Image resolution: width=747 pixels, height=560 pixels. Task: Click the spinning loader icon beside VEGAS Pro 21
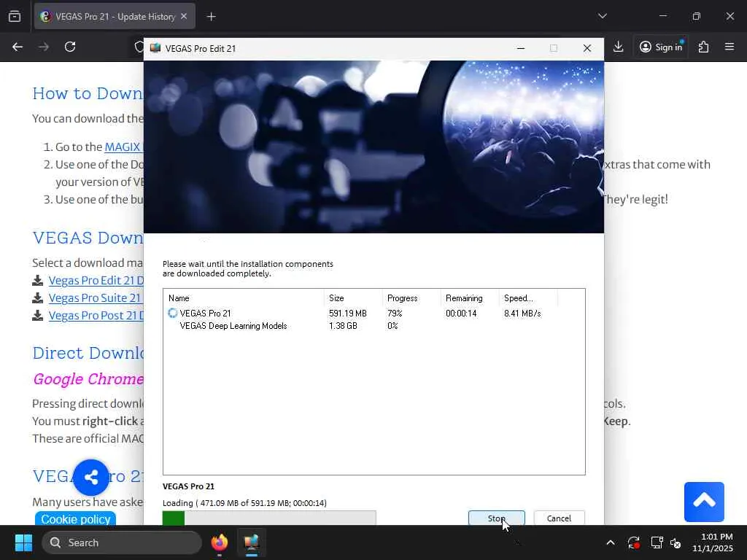click(172, 313)
